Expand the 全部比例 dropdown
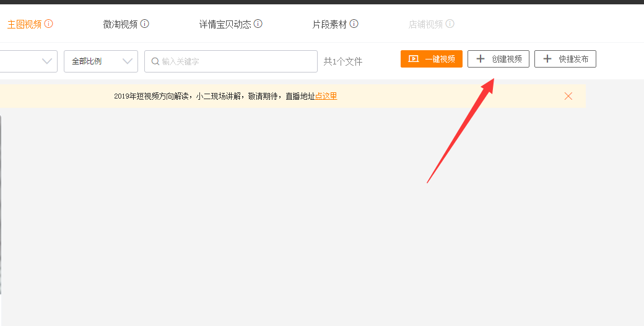This screenshot has height=326, width=644. tap(100, 61)
